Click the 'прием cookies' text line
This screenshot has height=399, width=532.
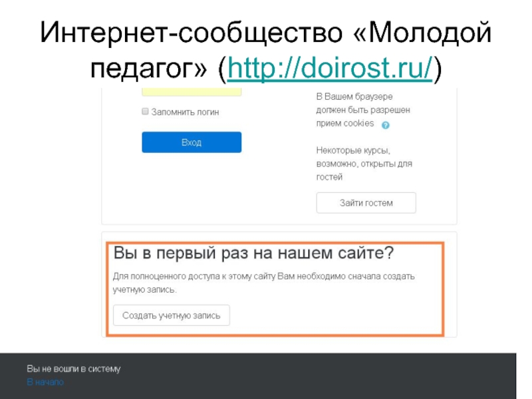(344, 124)
